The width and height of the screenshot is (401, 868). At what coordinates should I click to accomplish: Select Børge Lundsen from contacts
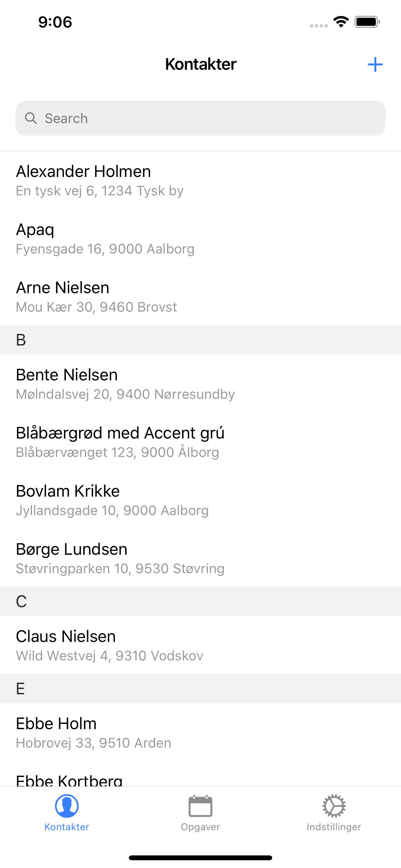coord(200,558)
